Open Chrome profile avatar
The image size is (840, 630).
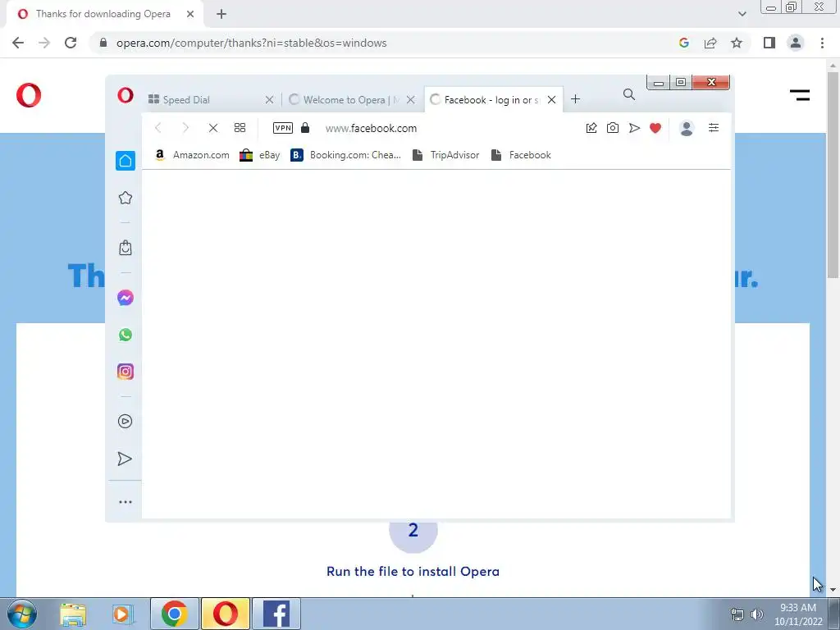point(796,43)
